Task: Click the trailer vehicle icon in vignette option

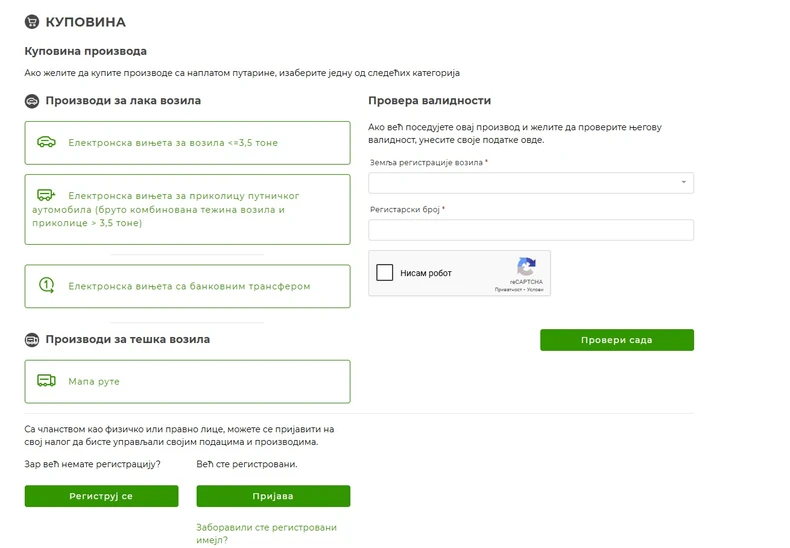Action: click(46, 195)
